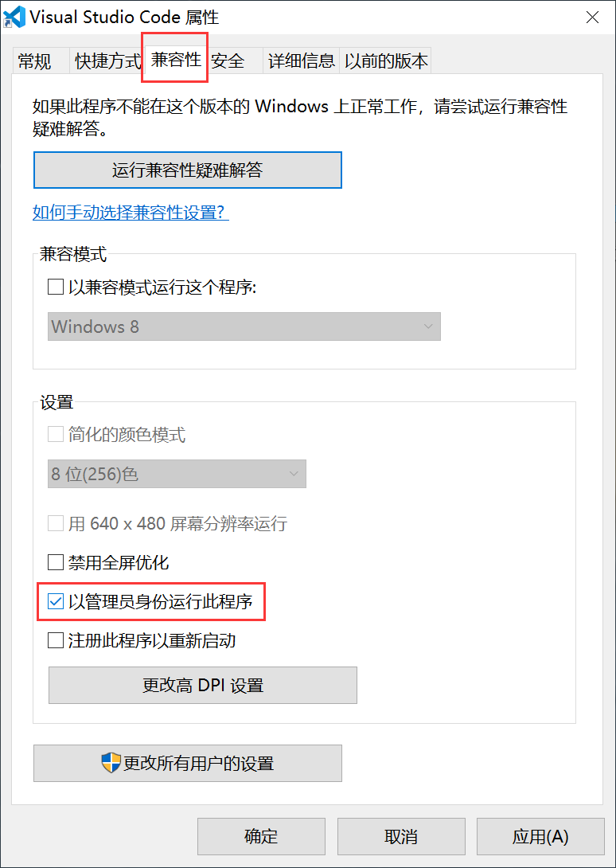Viewport: 616px width, 868px height.
Task: Click 更改高 DPI 设置 button
Action: (203, 686)
